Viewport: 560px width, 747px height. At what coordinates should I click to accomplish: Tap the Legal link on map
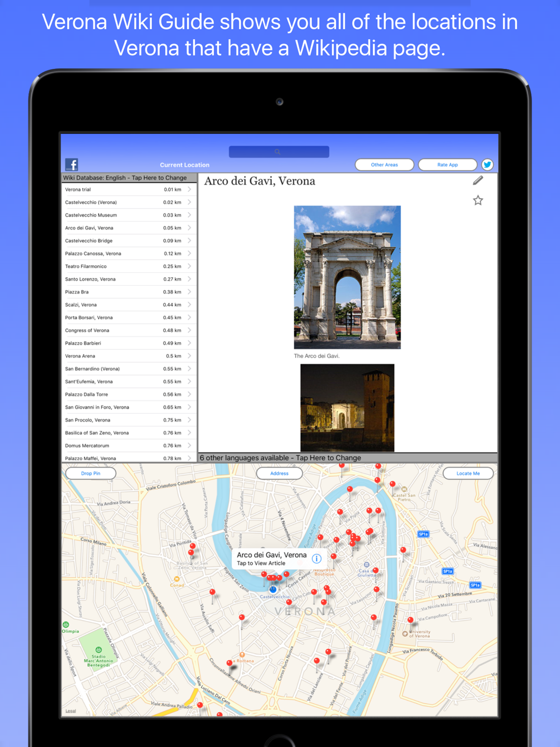[71, 711]
